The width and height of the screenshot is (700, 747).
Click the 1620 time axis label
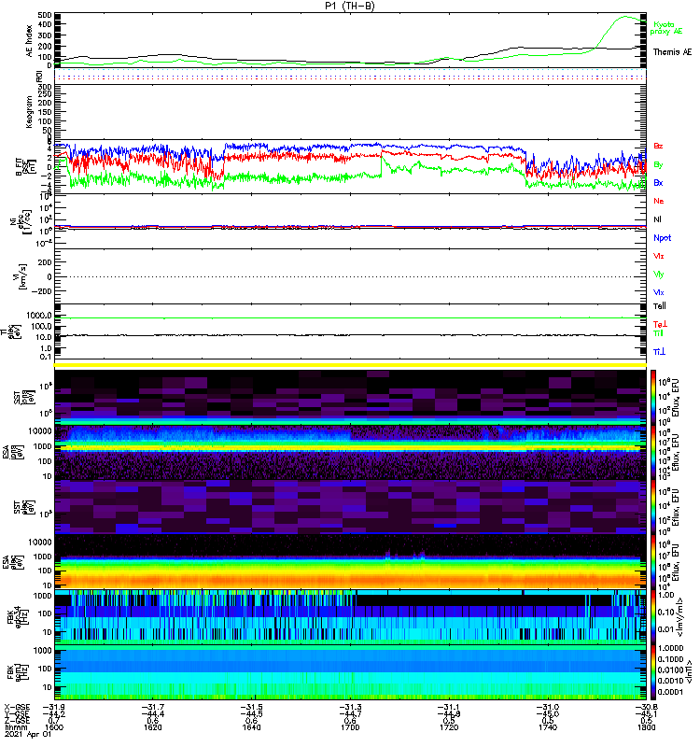tap(152, 727)
